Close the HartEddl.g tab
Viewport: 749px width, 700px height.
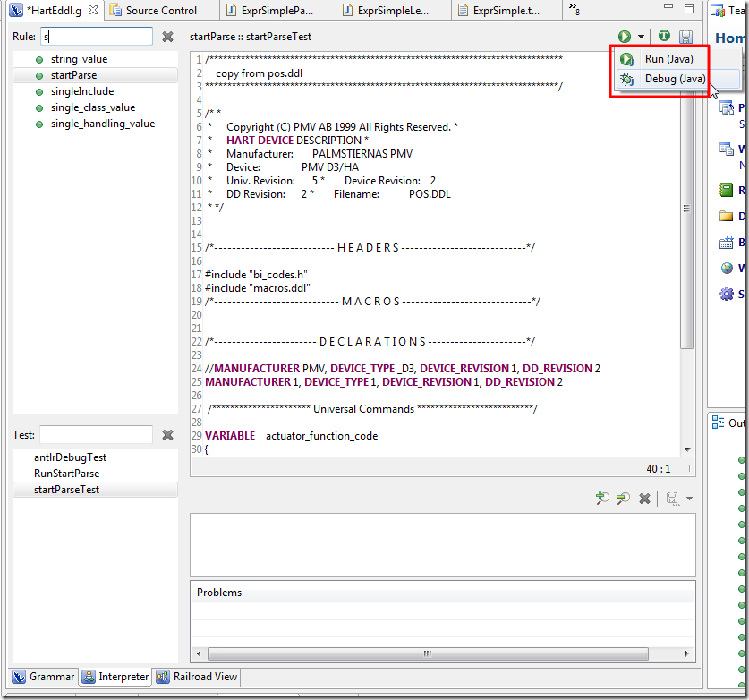pos(93,10)
